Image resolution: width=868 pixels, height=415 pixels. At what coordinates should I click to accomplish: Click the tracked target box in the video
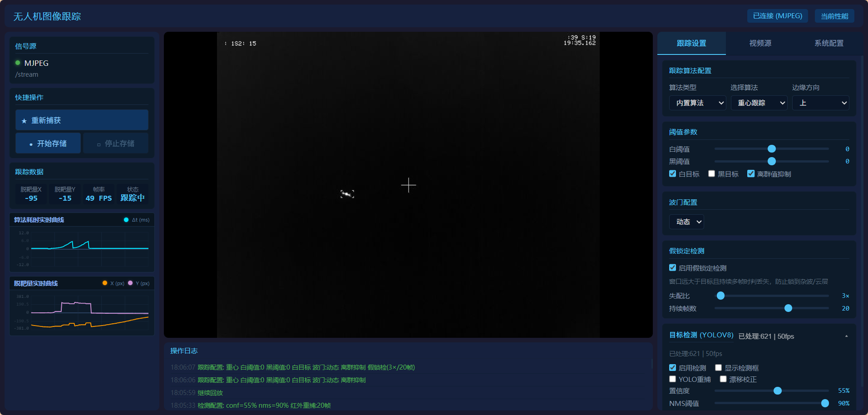(x=347, y=194)
